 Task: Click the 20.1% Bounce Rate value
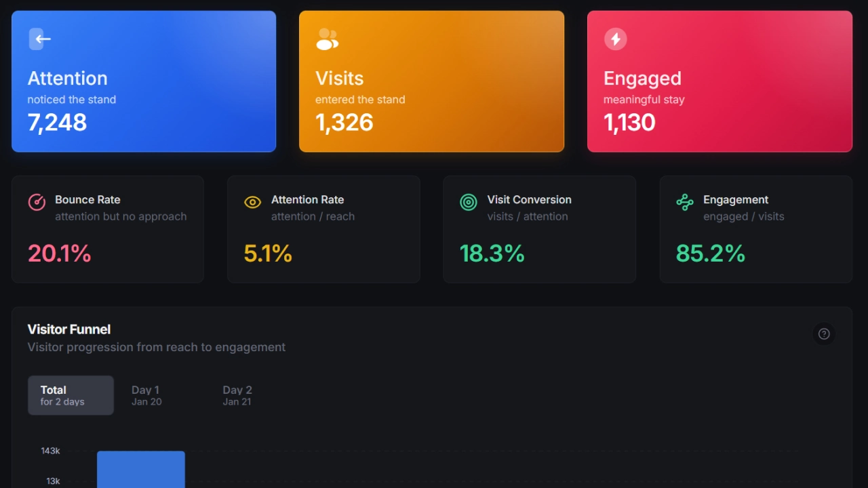(x=60, y=253)
